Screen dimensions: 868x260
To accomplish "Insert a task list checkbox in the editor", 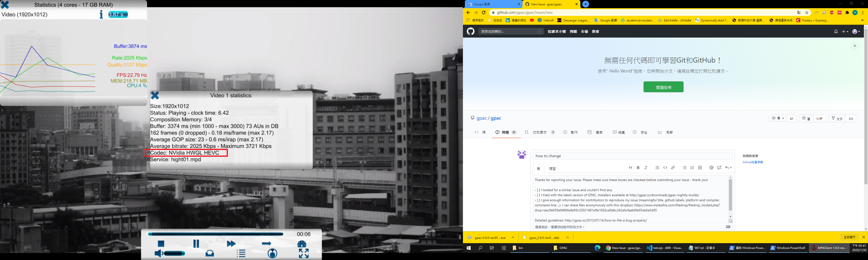I will click(x=700, y=168).
